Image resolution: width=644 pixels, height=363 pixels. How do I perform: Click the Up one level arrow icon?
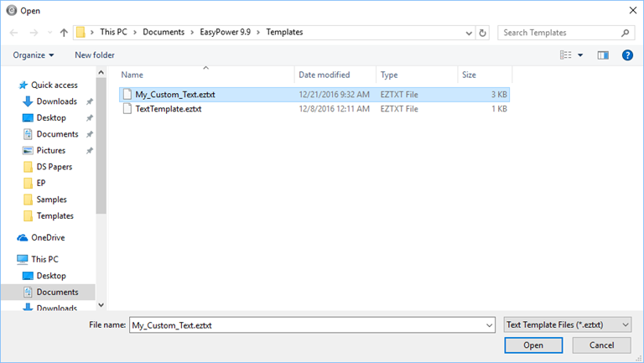65,33
